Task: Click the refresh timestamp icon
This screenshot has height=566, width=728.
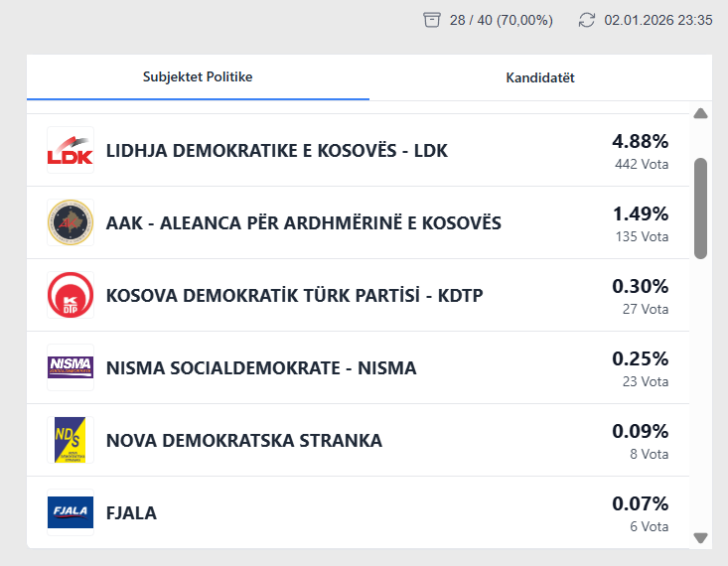Action: coord(587,20)
